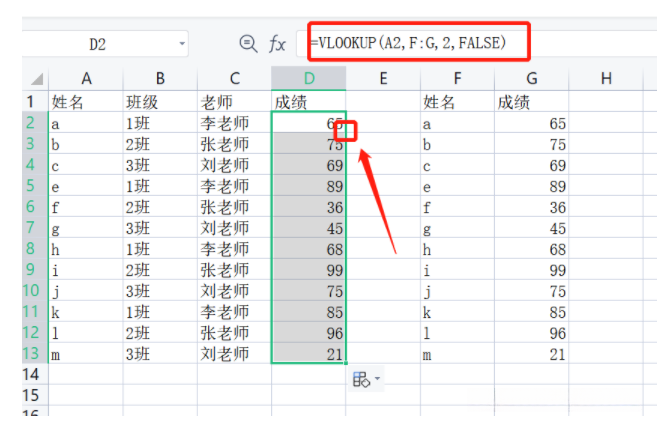This screenshot has height=421, width=657.
Task: Click cell G1 containing 成绩
Action: tap(531, 101)
